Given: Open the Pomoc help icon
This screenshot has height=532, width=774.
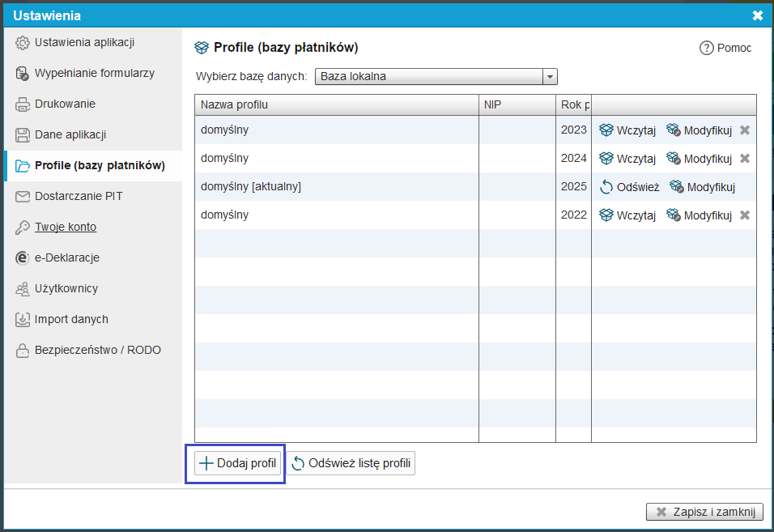Looking at the screenshot, I should pyautogui.click(x=706, y=48).
